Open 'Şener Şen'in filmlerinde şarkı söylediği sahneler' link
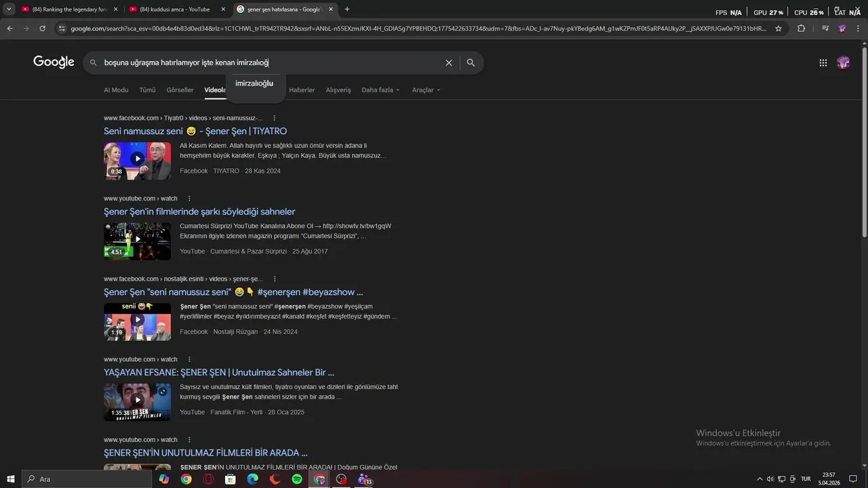Image resolution: width=868 pixels, height=488 pixels. (x=199, y=211)
